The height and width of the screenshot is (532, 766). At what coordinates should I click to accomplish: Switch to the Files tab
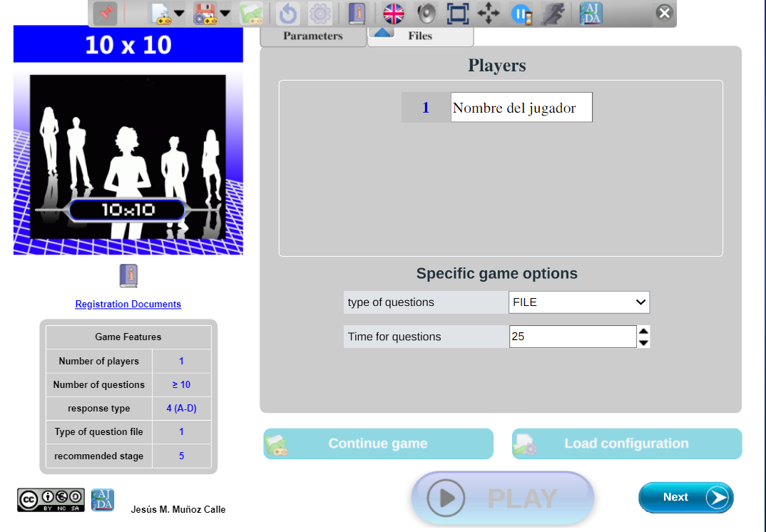coord(420,36)
